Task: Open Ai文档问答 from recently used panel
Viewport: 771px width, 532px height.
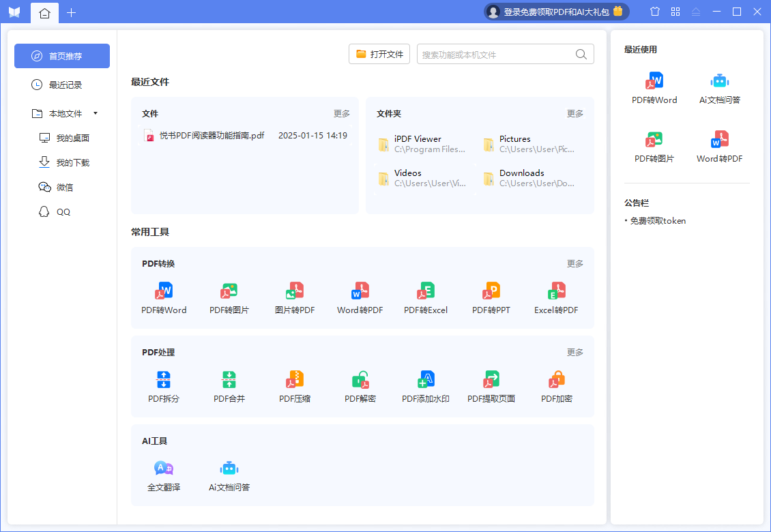Action: (x=720, y=89)
